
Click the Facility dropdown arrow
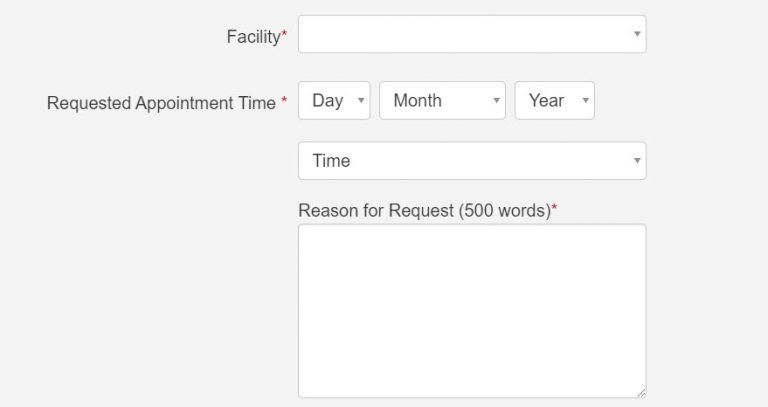tap(637, 34)
